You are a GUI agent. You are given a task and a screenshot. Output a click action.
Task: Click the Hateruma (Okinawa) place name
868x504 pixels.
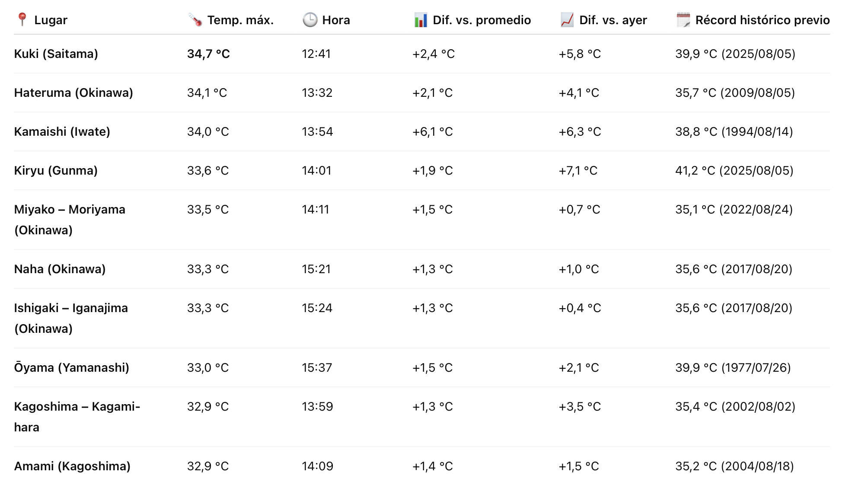click(x=73, y=93)
